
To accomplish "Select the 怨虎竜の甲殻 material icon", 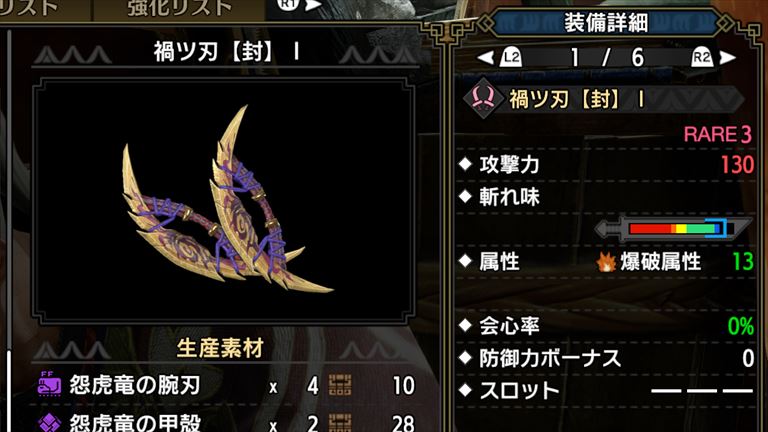I will 49,423.
